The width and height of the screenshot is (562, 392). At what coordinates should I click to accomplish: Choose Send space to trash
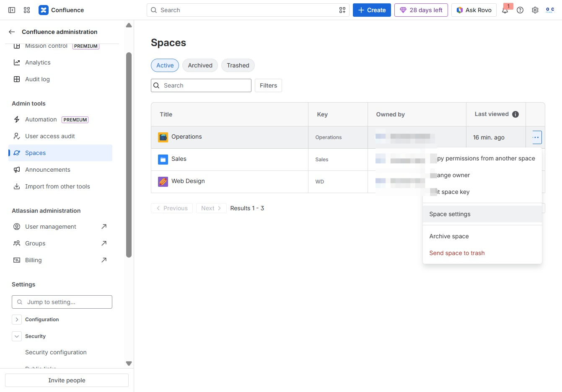[482, 253]
